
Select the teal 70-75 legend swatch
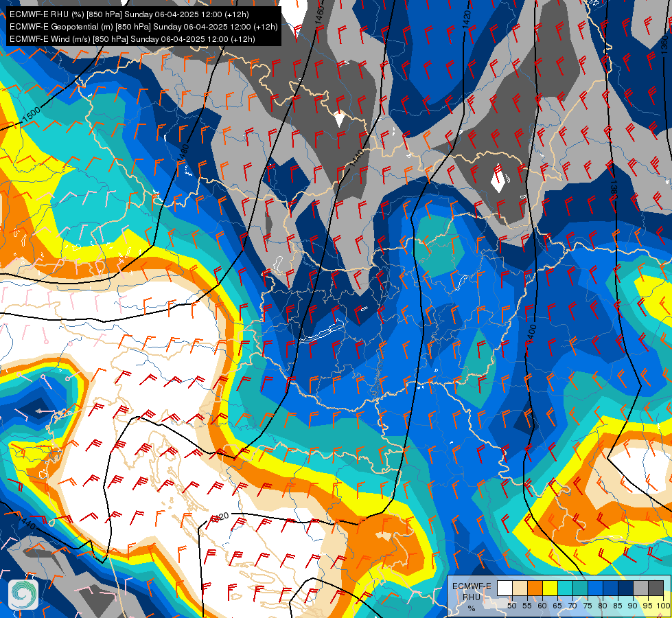pos(581,588)
